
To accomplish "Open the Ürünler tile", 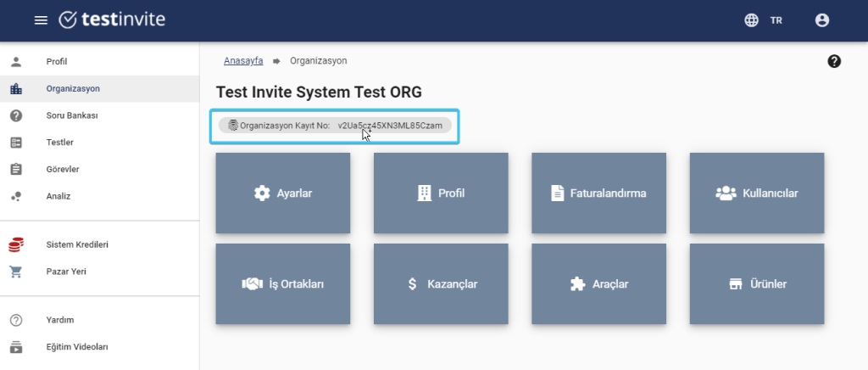I will 757,283.
